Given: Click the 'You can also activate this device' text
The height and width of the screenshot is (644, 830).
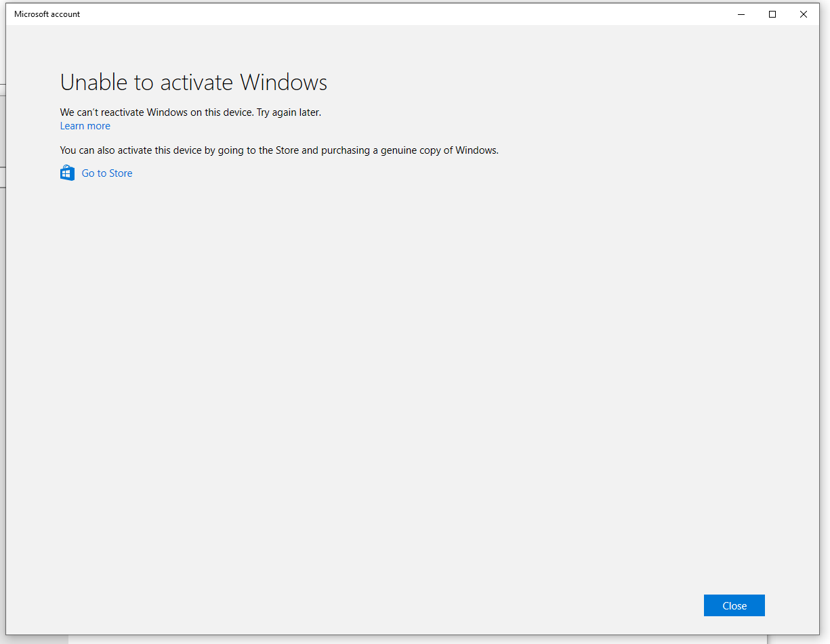Looking at the screenshot, I should tap(279, 150).
